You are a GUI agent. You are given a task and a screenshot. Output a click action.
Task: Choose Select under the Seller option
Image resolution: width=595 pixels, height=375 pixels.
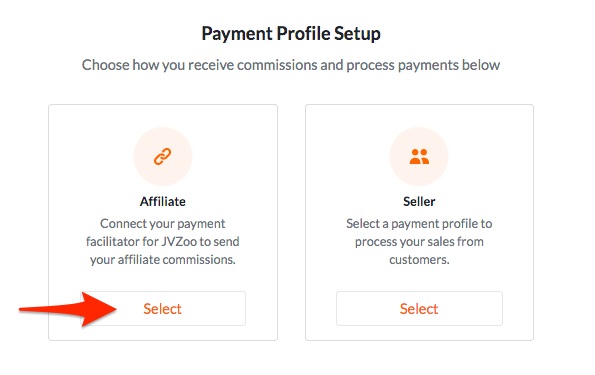pyautogui.click(x=419, y=309)
